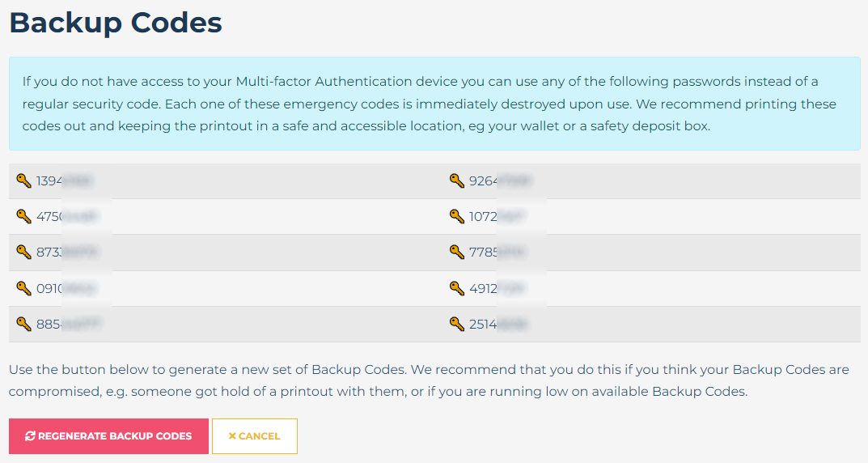This screenshot has height=463, width=868.
Task: Click the key icon next to code 1072
Action: pos(457,216)
